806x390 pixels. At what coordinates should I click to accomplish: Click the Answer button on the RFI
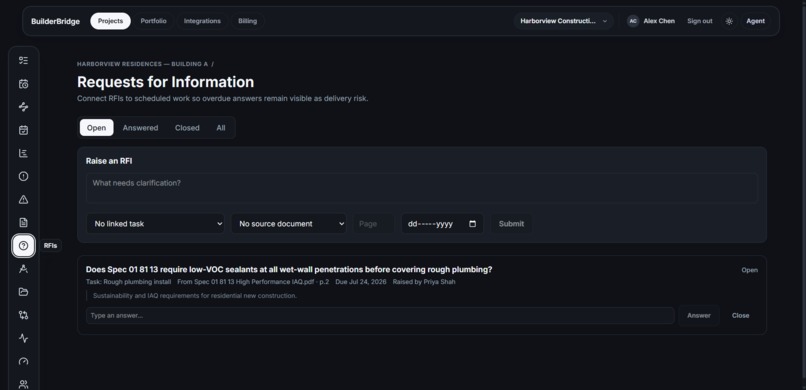(699, 315)
